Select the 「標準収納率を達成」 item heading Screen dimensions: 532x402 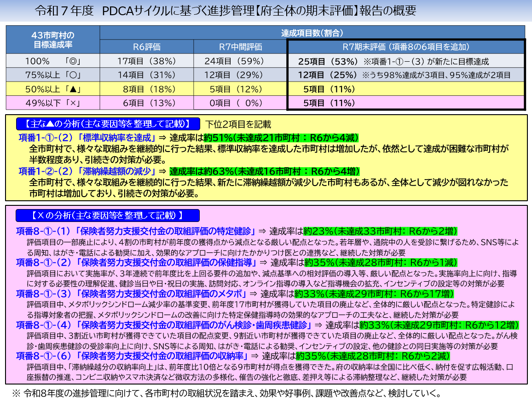(87, 138)
